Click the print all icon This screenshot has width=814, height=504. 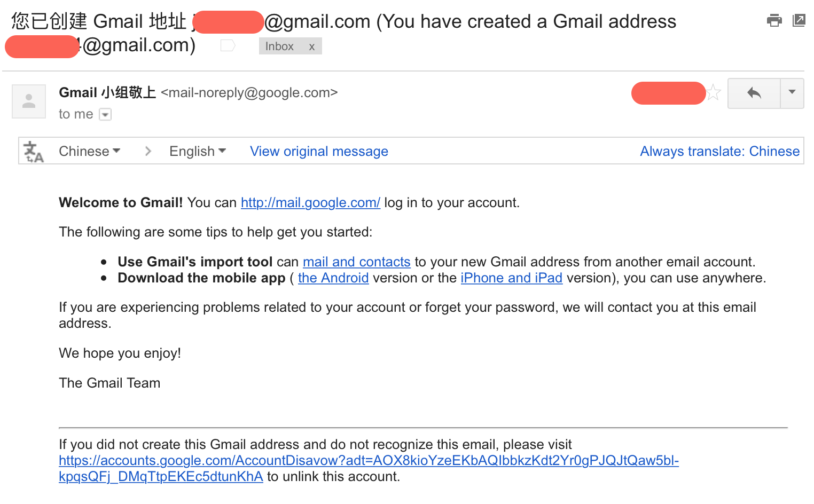[x=774, y=21]
